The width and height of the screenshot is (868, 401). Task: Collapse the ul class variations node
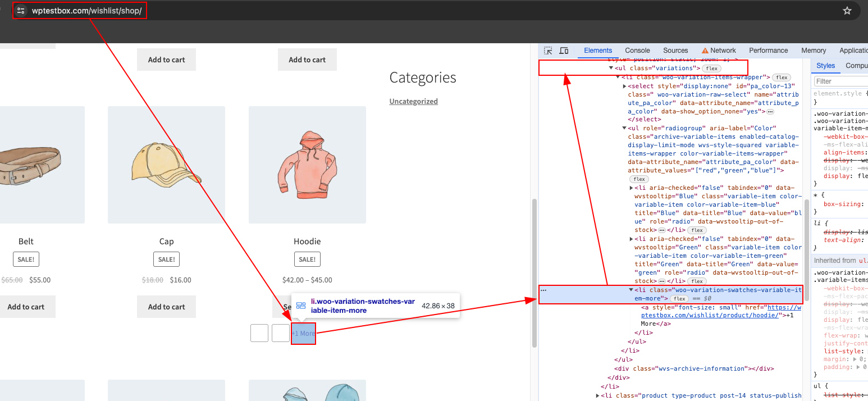[x=611, y=69]
